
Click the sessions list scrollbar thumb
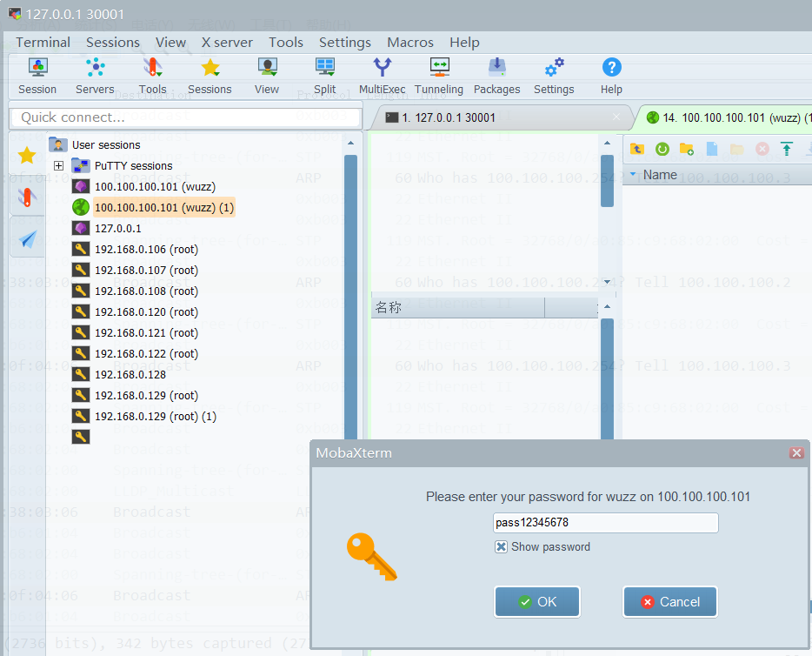pos(350,297)
